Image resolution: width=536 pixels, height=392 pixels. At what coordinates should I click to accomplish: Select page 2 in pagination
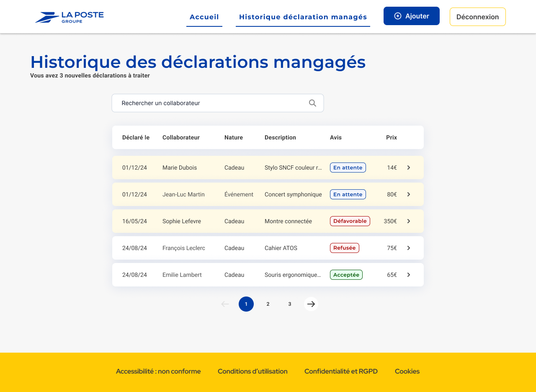[268, 304]
